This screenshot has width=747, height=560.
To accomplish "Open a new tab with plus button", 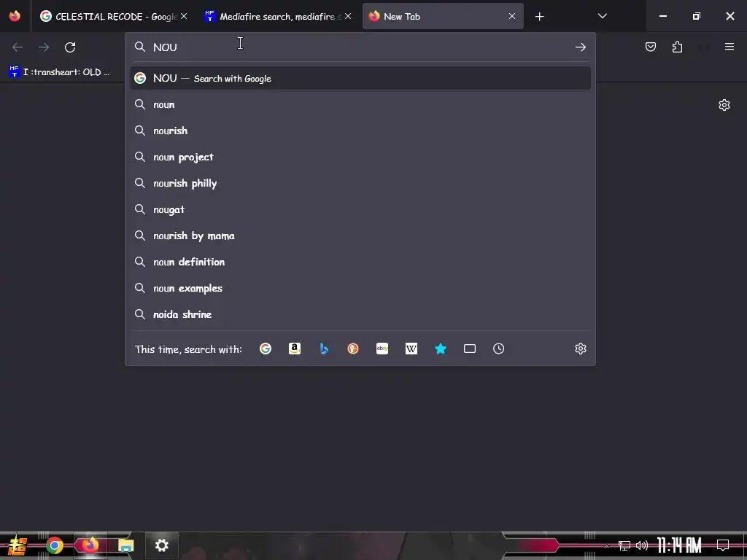I will tap(539, 17).
